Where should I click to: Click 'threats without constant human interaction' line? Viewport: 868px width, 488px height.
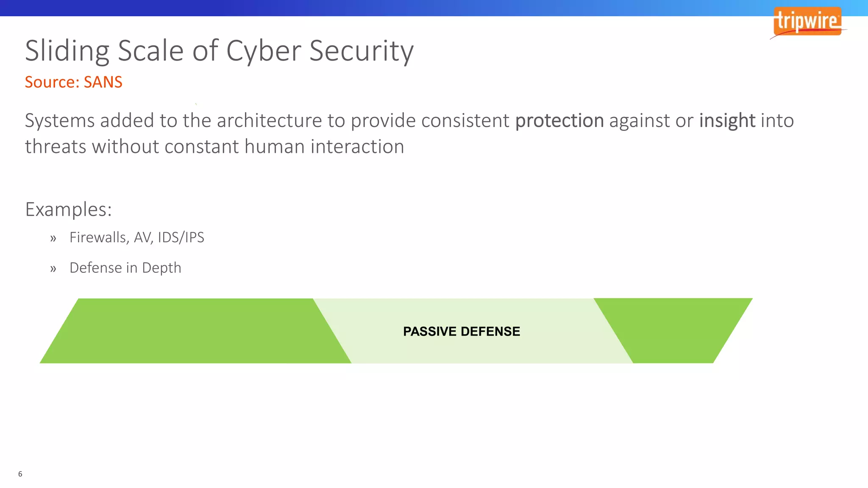(214, 147)
